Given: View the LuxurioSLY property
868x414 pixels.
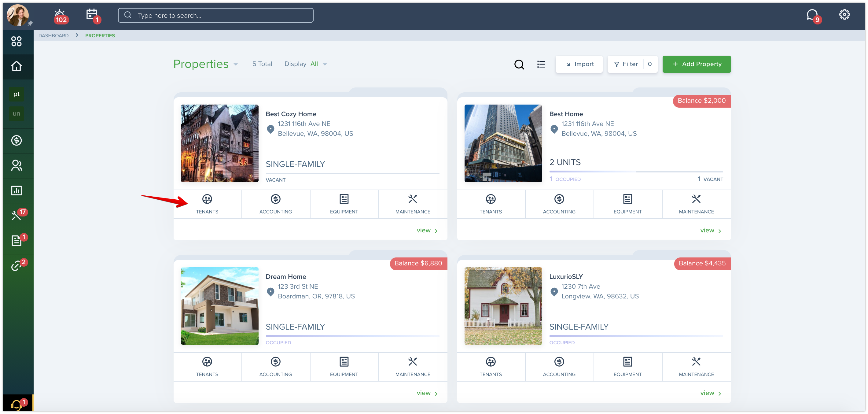Looking at the screenshot, I should tap(710, 393).
